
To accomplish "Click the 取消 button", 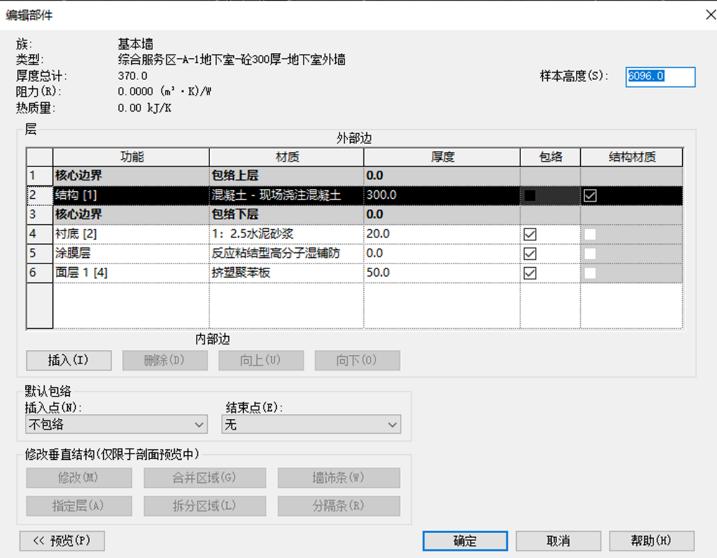I will coord(558,541).
